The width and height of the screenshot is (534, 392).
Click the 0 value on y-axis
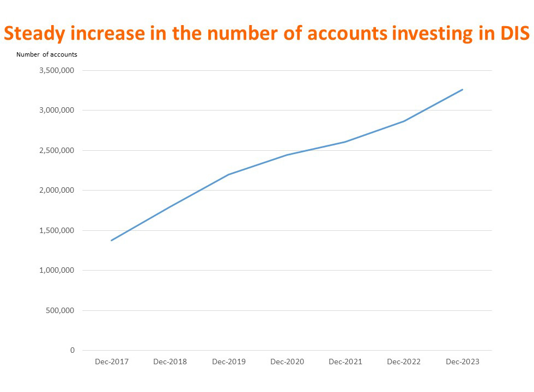click(x=72, y=350)
